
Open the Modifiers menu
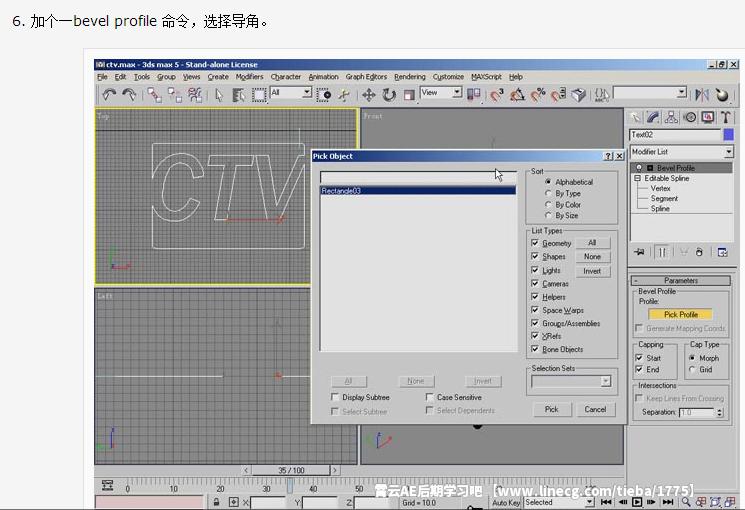249,77
